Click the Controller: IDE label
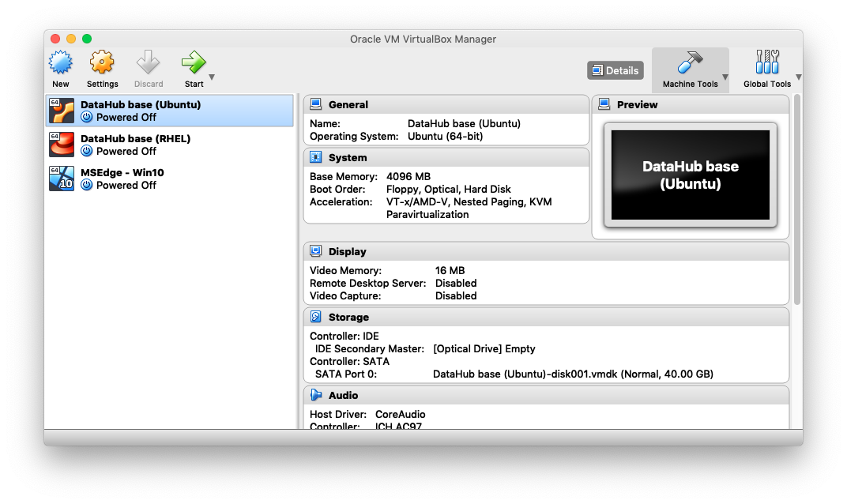Screen dimensions: 847x504 tap(344, 336)
